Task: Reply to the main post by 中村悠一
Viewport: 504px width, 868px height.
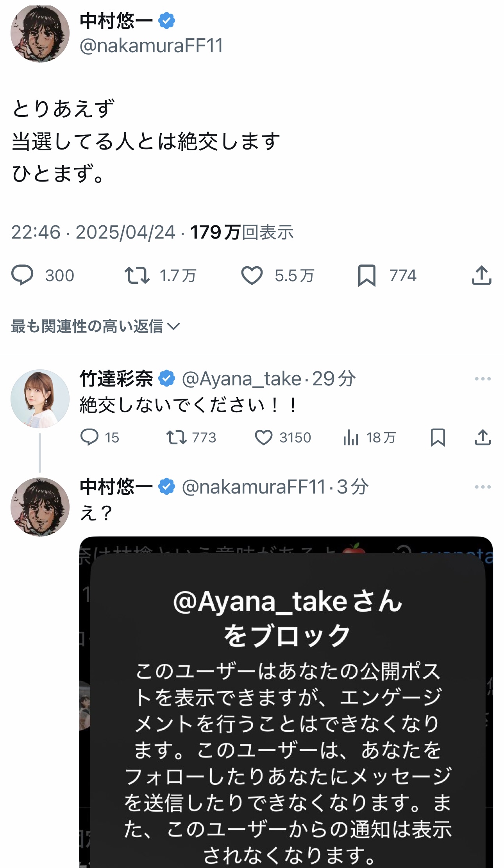Action: click(23, 275)
